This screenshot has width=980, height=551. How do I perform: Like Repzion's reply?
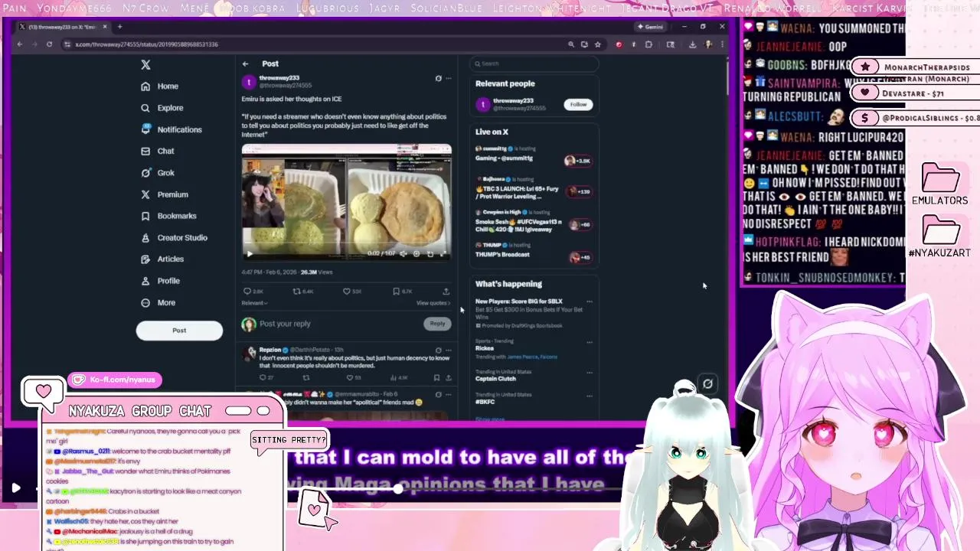(353, 377)
